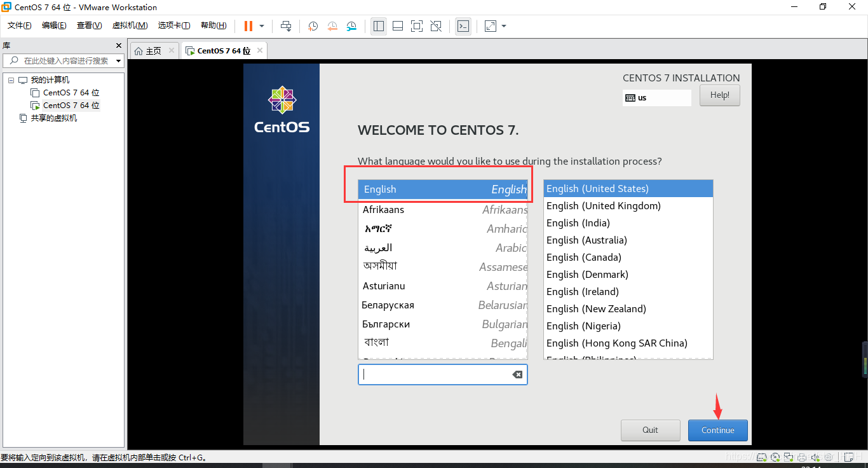Select English (Denmark) locale
868x468 pixels.
(x=628, y=275)
